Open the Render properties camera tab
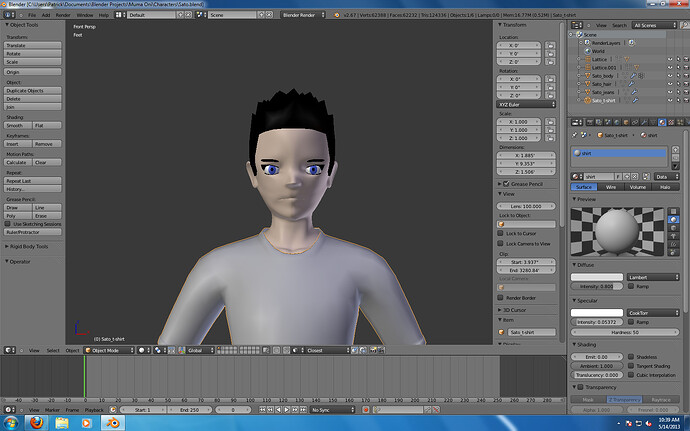Viewport: 690px width, 431px height. tap(590, 122)
